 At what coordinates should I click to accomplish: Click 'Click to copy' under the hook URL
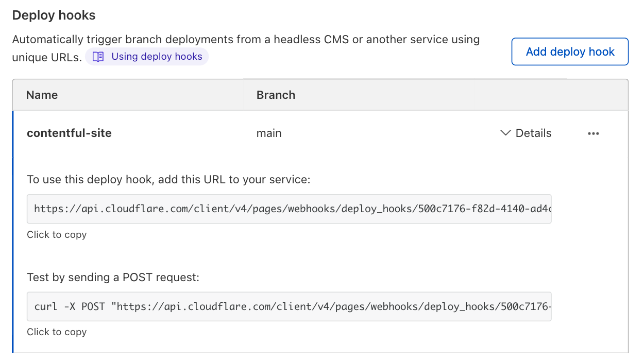pyautogui.click(x=57, y=234)
